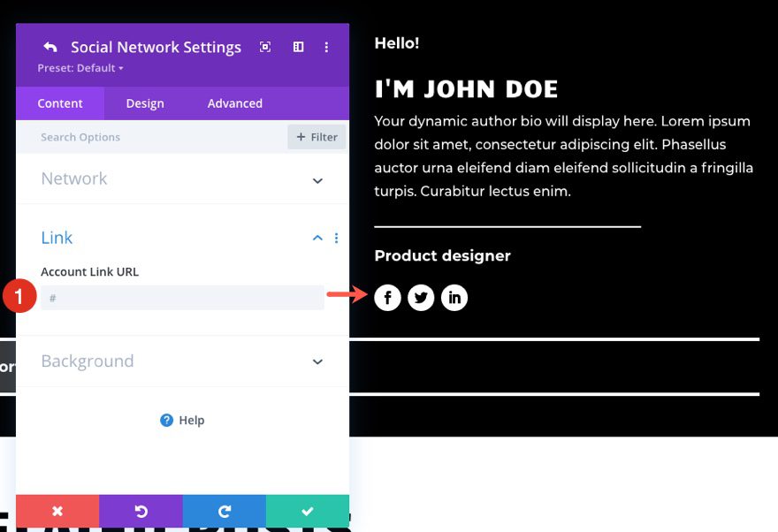Image resolution: width=778 pixels, height=532 pixels.
Task: Open the Advanced tab
Action: [x=233, y=103]
